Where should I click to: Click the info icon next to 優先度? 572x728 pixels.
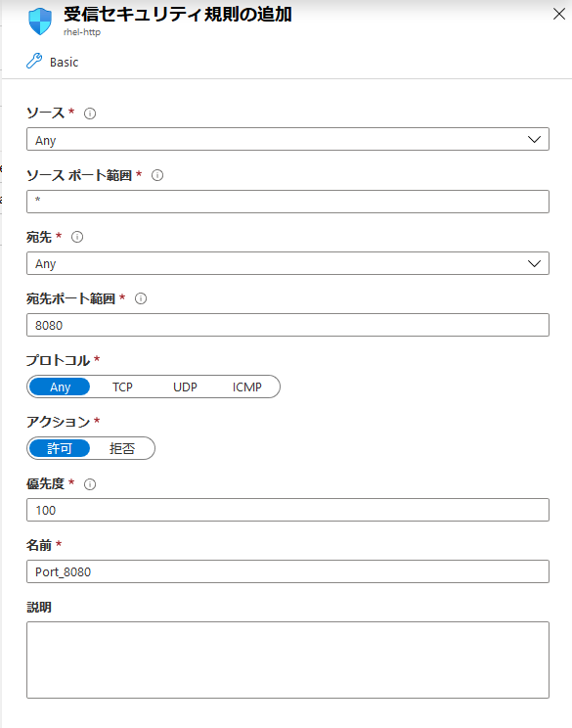90,484
